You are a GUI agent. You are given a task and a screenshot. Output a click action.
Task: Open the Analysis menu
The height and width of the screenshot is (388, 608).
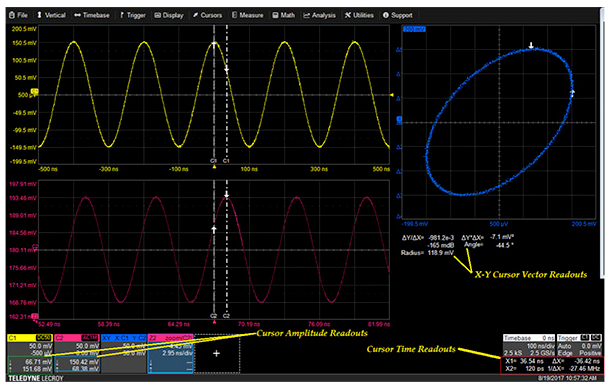click(x=319, y=15)
